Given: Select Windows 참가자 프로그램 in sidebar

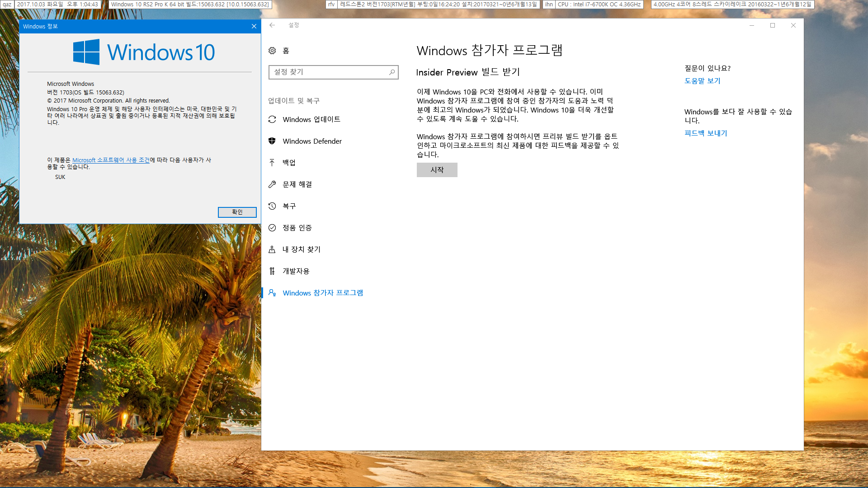Looking at the screenshot, I should coord(323,293).
